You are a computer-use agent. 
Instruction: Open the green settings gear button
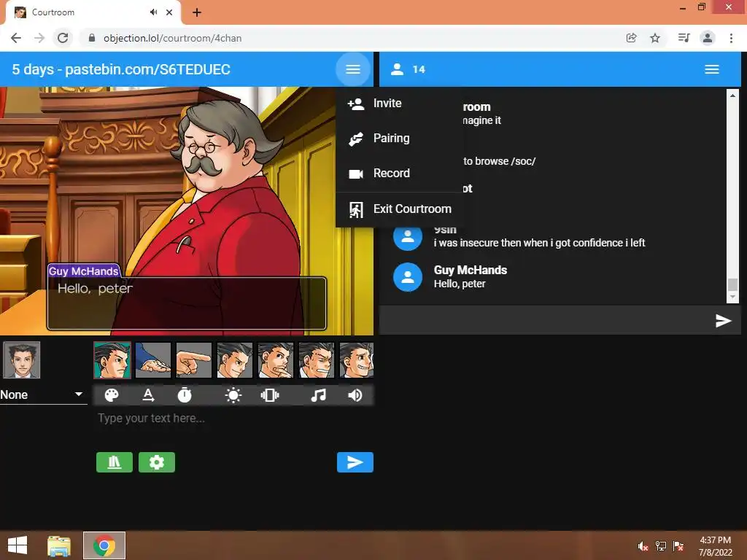(x=157, y=462)
